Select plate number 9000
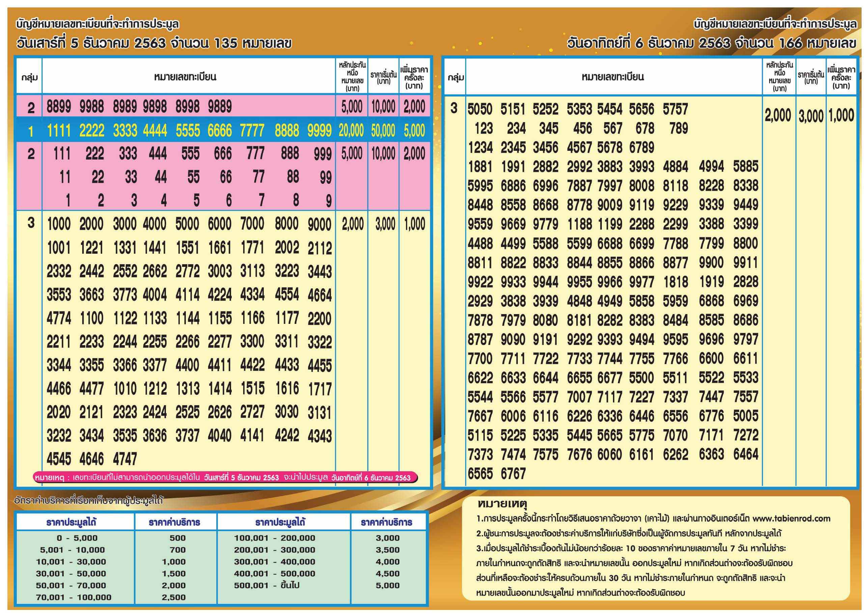This screenshot has width=868, height=614. [319, 224]
